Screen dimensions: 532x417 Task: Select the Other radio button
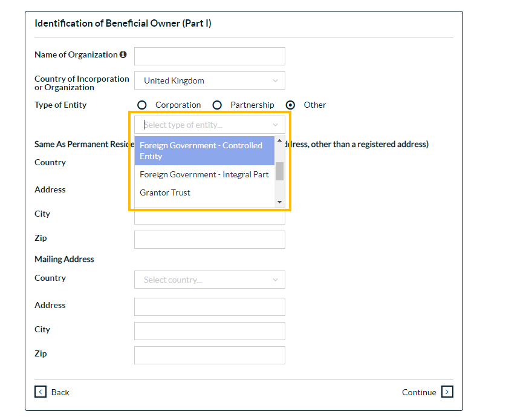click(291, 105)
